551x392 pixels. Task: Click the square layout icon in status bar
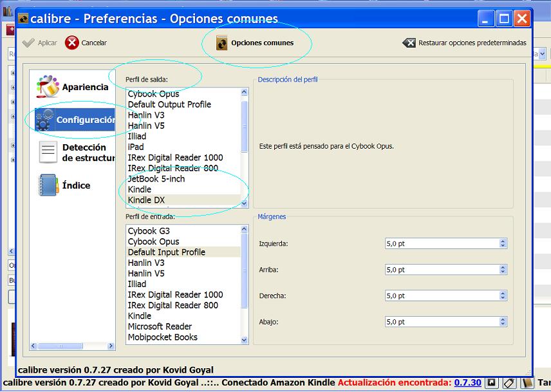tap(492, 382)
